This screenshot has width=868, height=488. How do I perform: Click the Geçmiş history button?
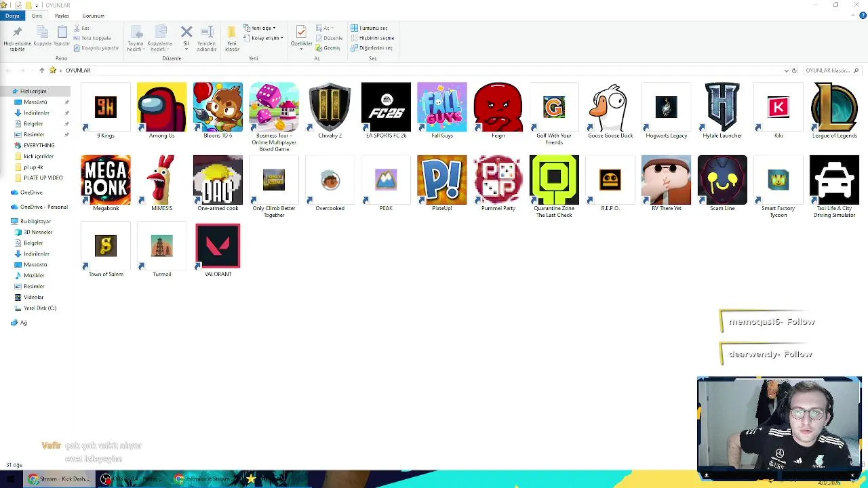click(x=328, y=48)
